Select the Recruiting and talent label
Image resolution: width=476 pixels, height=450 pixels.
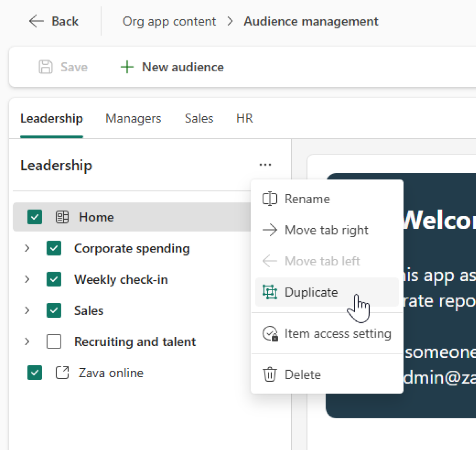[x=135, y=342]
